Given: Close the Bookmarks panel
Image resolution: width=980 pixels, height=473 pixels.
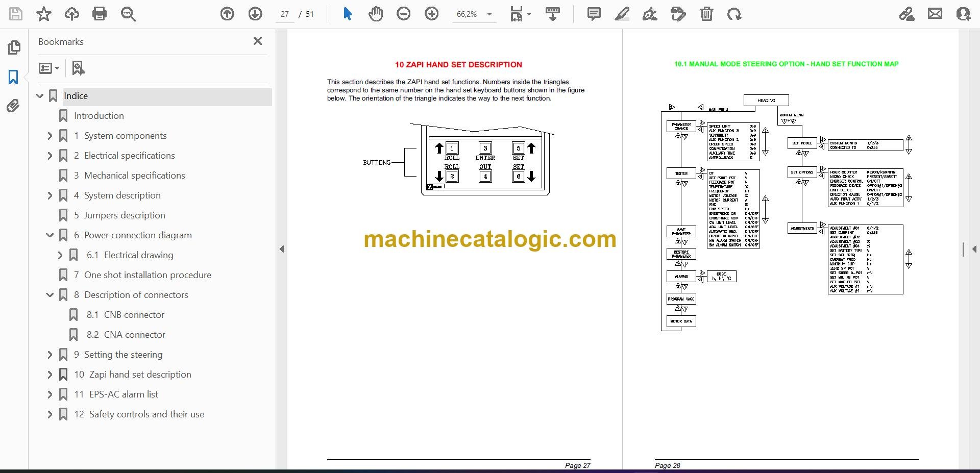Looking at the screenshot, I should pos(258,41).
